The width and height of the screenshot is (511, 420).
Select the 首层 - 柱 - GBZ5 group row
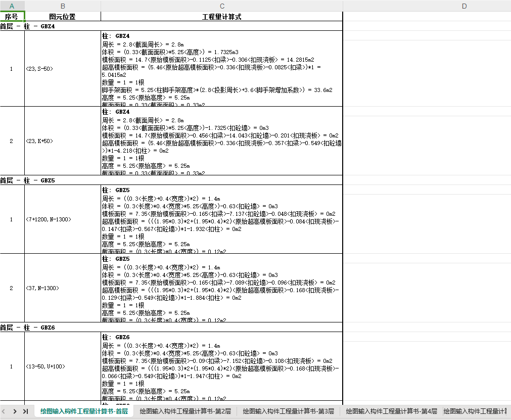tap(171, 180)
